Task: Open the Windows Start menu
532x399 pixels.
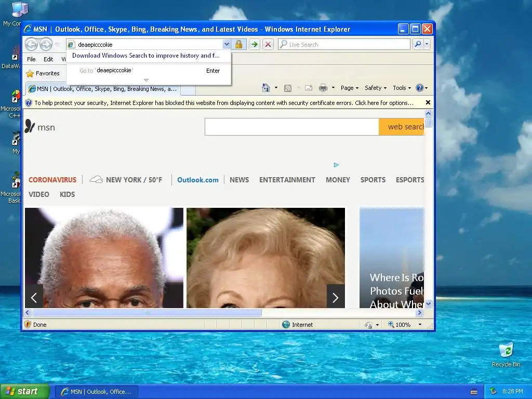Action: (25, 392)
